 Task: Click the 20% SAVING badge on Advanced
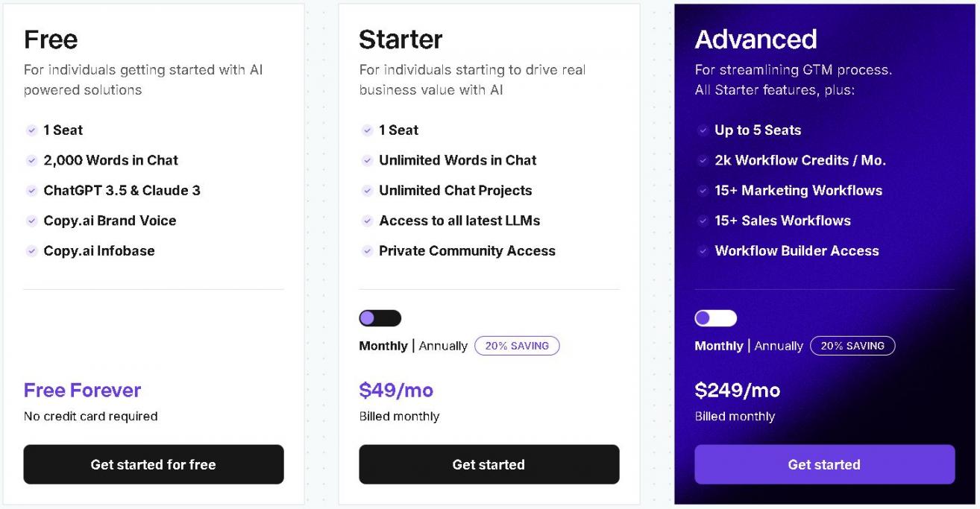click(x=852, y=346)
